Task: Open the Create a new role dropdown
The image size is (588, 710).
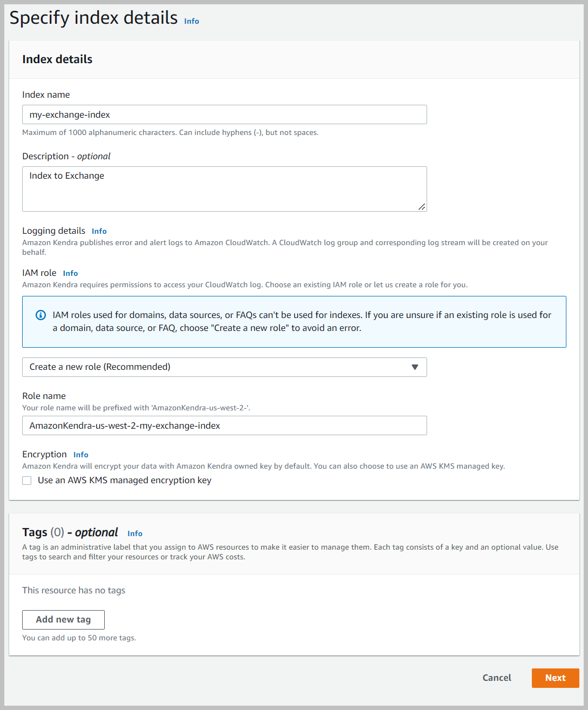Action: coord(224,367)
